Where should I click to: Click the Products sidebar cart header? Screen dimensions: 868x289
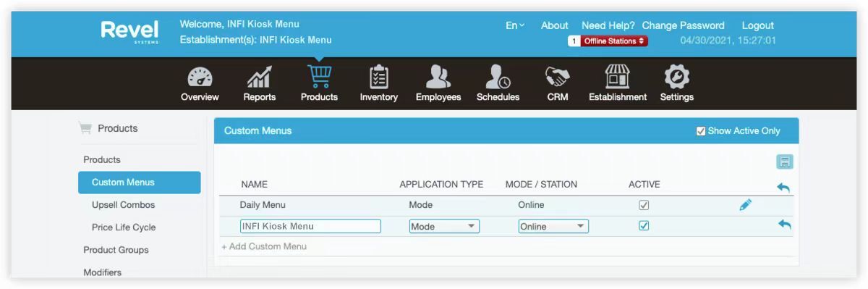(x=108, y=128)
